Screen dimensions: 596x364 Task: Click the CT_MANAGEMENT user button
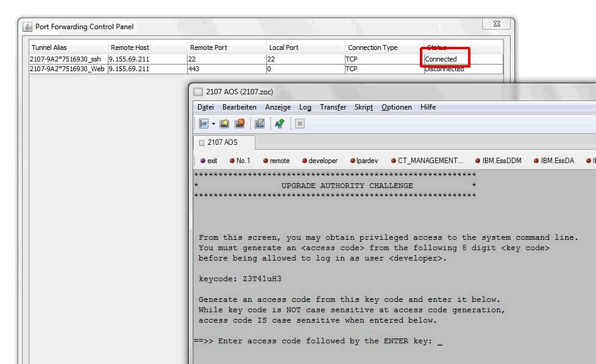427,161
